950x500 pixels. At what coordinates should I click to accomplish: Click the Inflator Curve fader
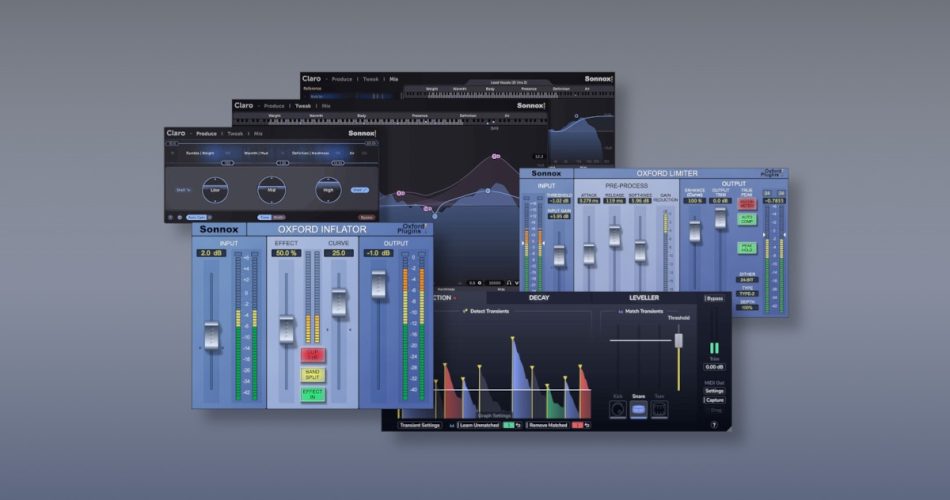point(339,303)
